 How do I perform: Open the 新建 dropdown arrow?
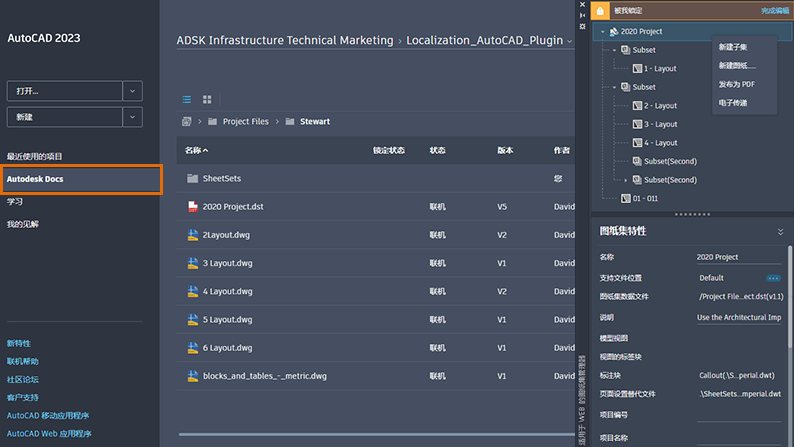(x=132, y=118)
